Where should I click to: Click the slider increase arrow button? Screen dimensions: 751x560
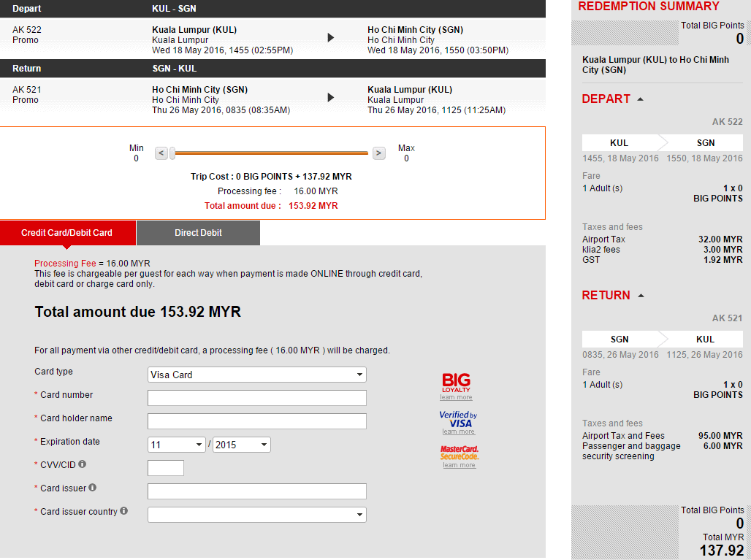pos(379,153)
